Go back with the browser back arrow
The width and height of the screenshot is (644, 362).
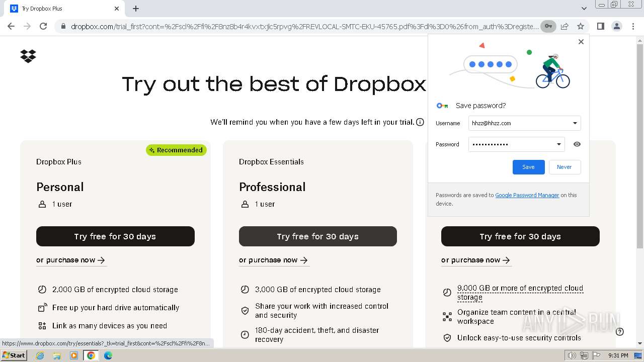11,26
